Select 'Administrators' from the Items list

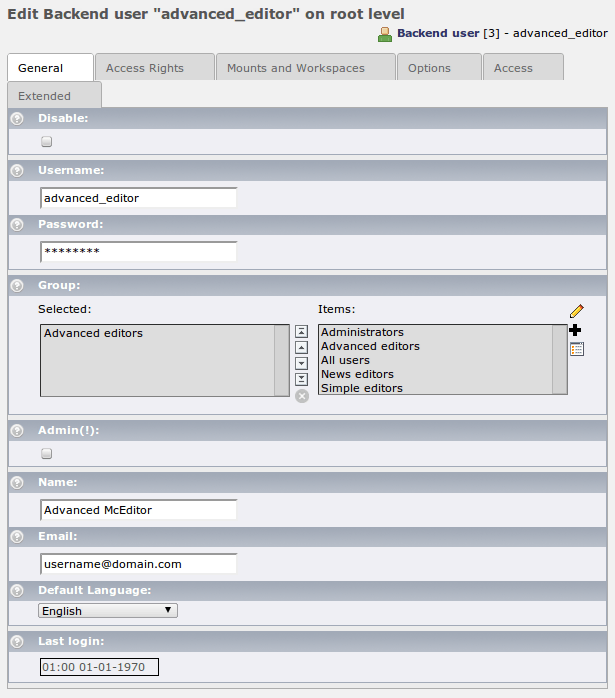tap(362, 332)
